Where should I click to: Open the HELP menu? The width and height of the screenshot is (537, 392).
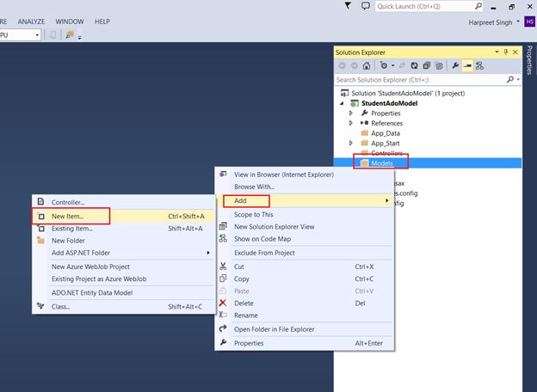[102, 21]
